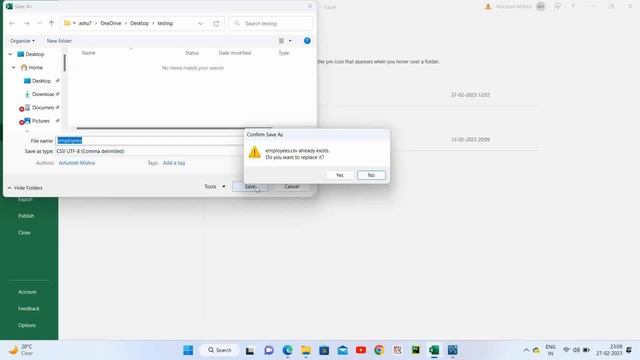Click the blue Help icon
Viewport: 640px width, 360px height.
[x=307, y=41]
